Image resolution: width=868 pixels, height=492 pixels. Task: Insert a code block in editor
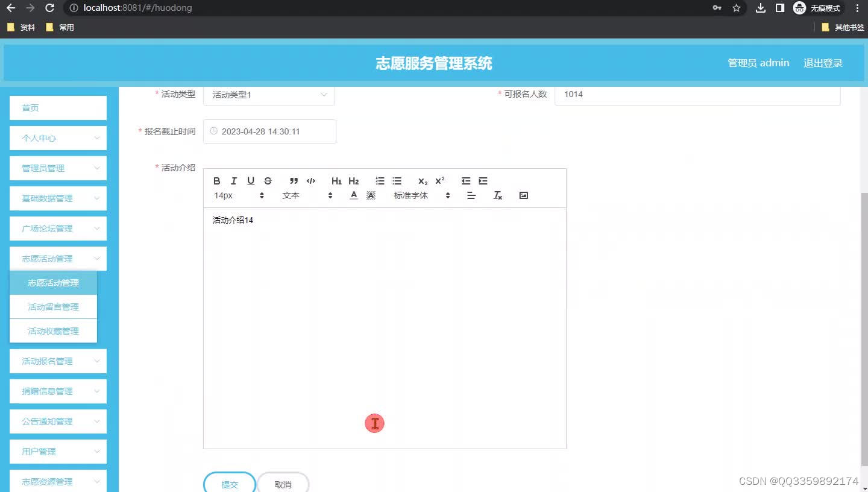(311, 181)
